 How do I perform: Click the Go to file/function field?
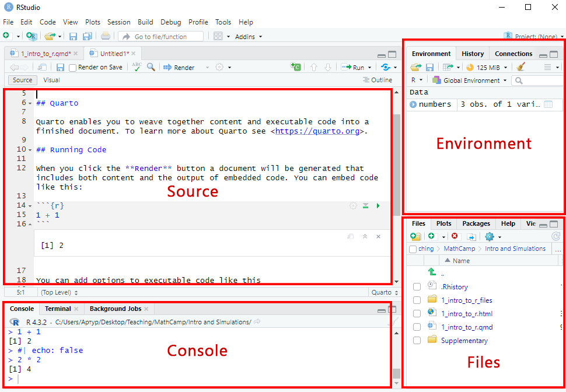(x=161, y=36)
